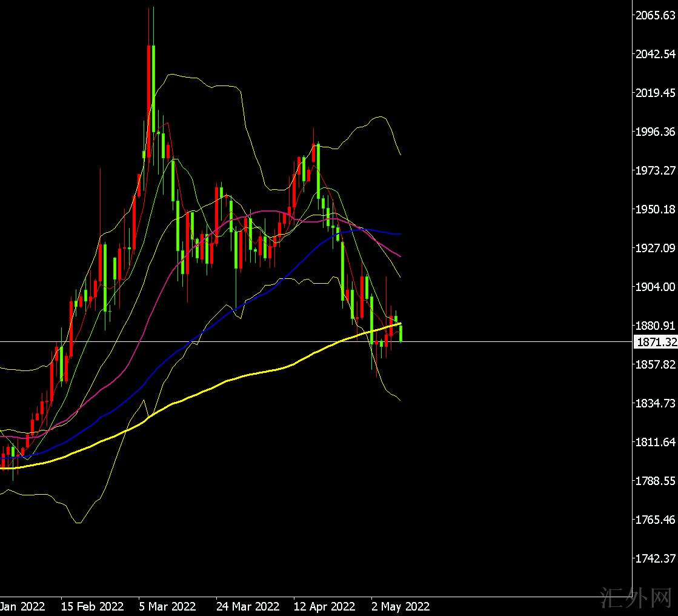The height and width of the screenshot is (616, 678).
Task: Select the latest green candlestick on the chart
Action: coord(400,333)
